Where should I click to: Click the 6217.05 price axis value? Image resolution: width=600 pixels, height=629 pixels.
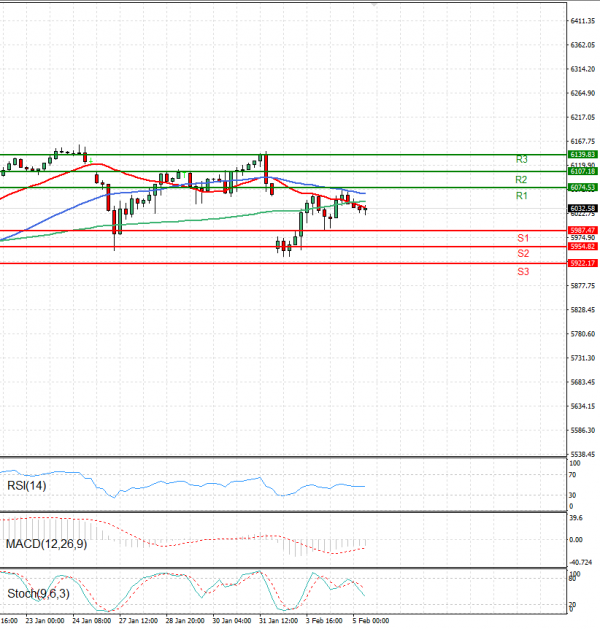tap(583, 117)
